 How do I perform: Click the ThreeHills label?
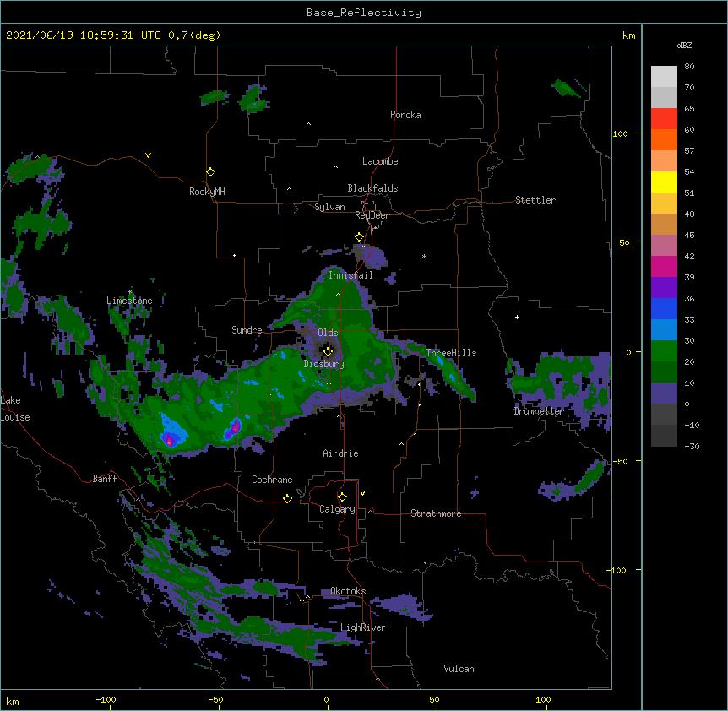pyautogui.click(x=452, y=353)
